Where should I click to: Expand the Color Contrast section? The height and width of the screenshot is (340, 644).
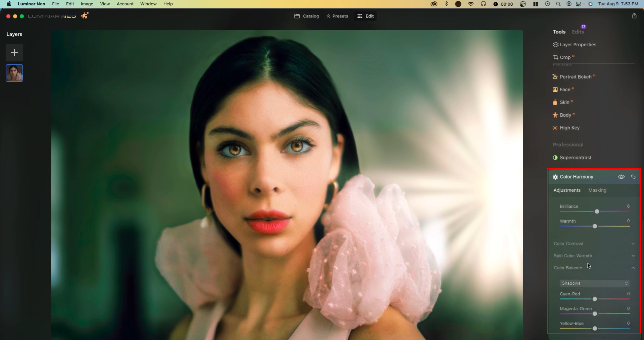tap(594, 244)
